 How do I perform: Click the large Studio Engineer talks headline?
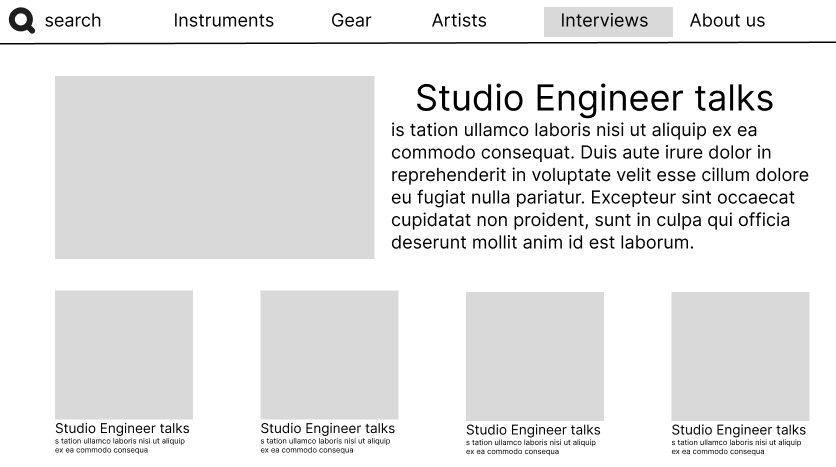click(x=594, y=98)
